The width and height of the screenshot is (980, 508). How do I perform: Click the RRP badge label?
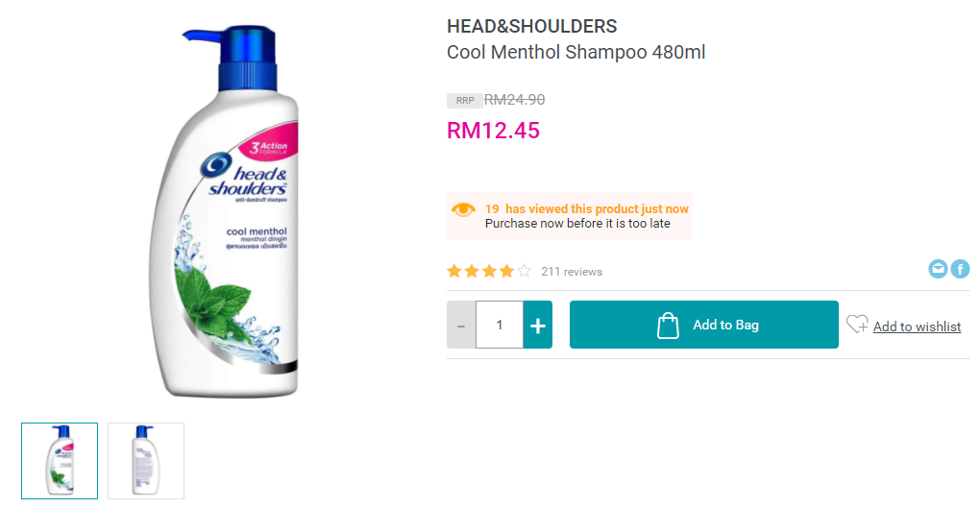pos(464,100)
